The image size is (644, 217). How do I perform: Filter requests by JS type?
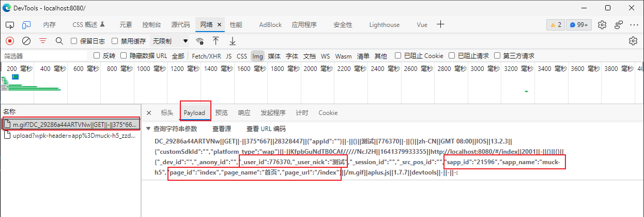point(228,56)
